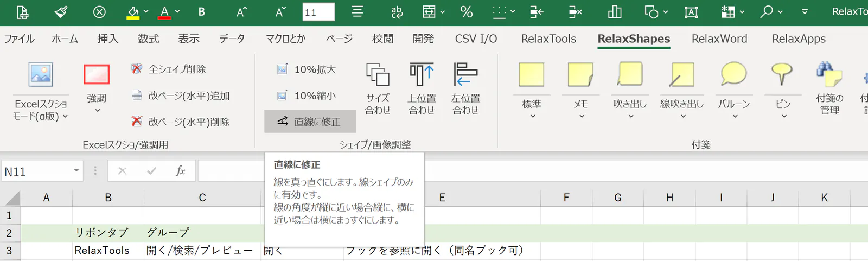Switch to the RelaxTools tab
Screen dimensions: 868x261
(x=548, y=39)
